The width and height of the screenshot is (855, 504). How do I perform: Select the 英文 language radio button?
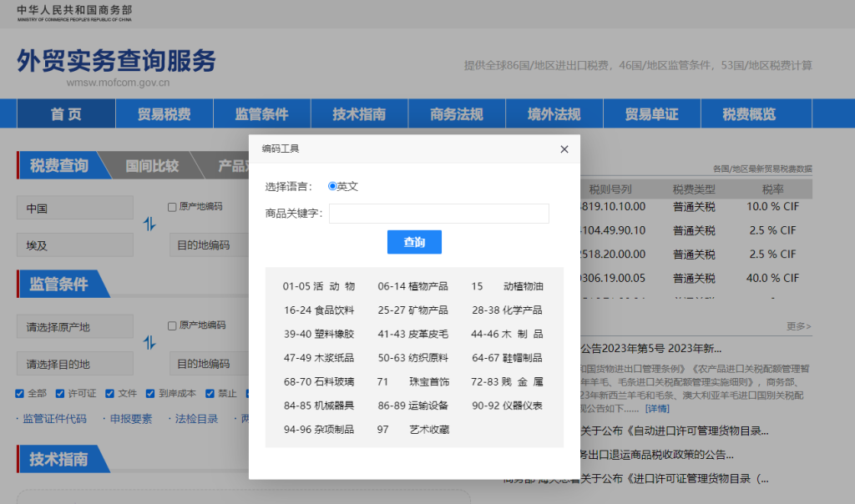pyautogui.click(x=332, y=186)
